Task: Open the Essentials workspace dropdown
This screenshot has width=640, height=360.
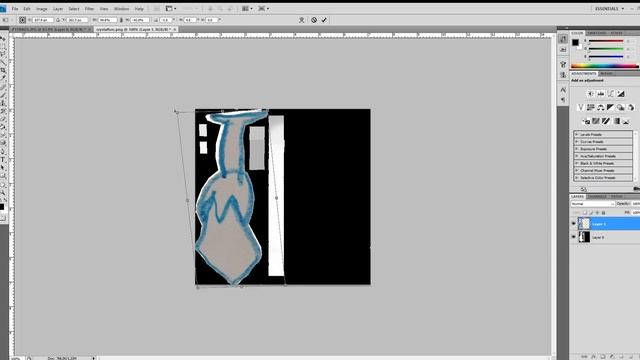Action: pyautogui.click(x=610, y=9)
